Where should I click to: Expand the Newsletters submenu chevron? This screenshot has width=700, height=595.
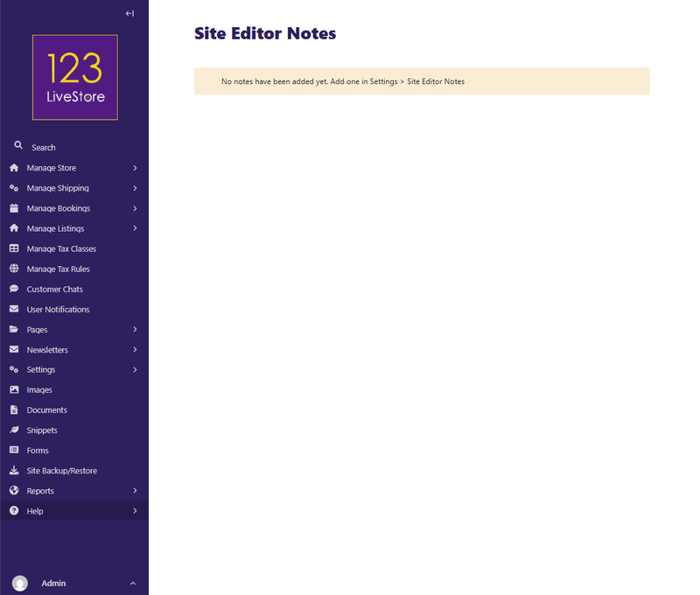pos(135,349)
